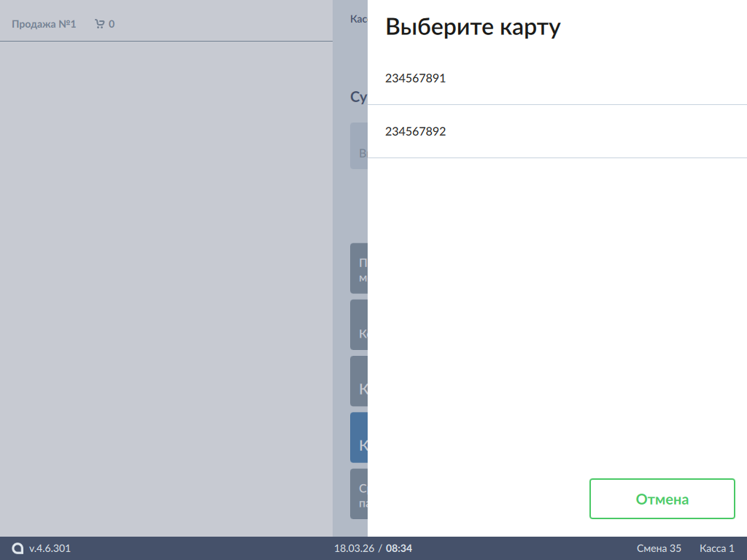This screenshot has height=560, width=747.
Task: Click the shopping cart icon
Action: click(100, 24)
